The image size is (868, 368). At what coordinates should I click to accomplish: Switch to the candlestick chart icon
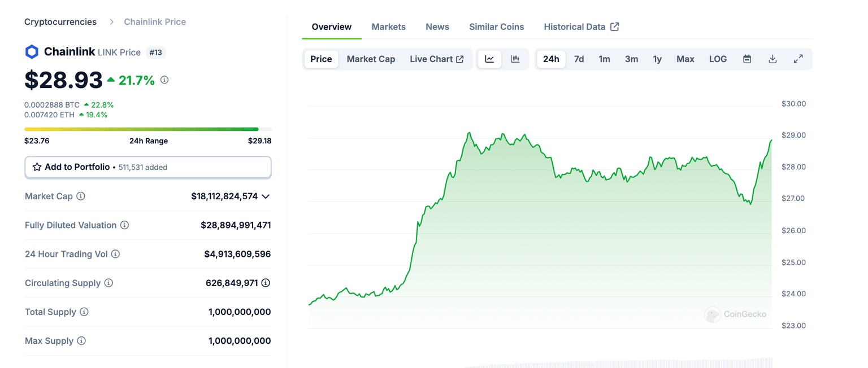tap(515, 59)
